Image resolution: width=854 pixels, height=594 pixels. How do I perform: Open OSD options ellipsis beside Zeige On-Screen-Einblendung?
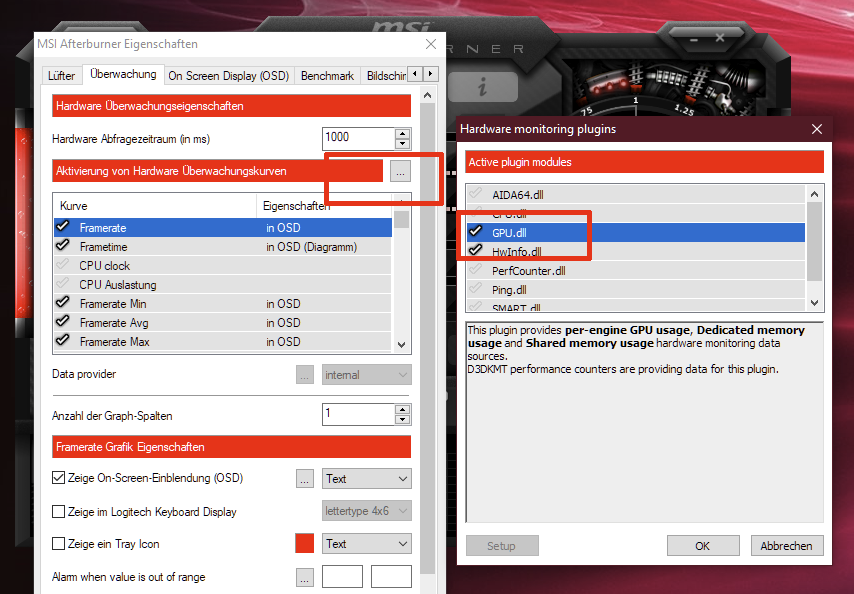click(304, 479)
